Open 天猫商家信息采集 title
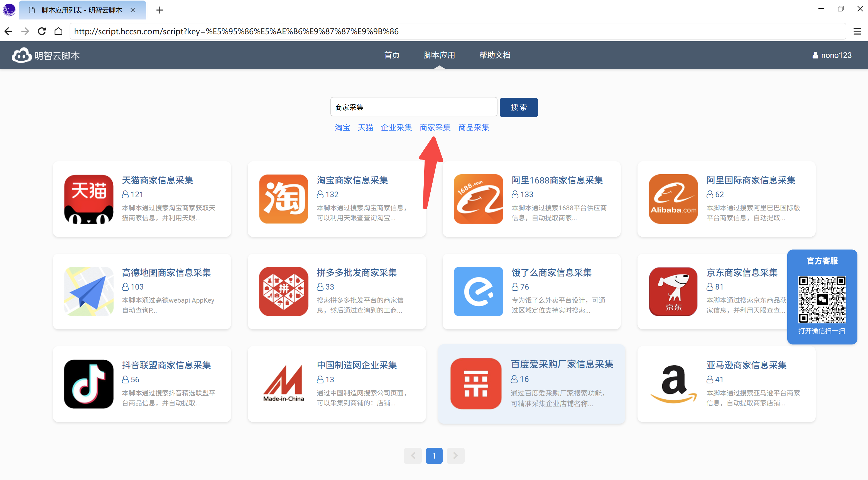This screenshot has width=868, height=480. point(157,180)
